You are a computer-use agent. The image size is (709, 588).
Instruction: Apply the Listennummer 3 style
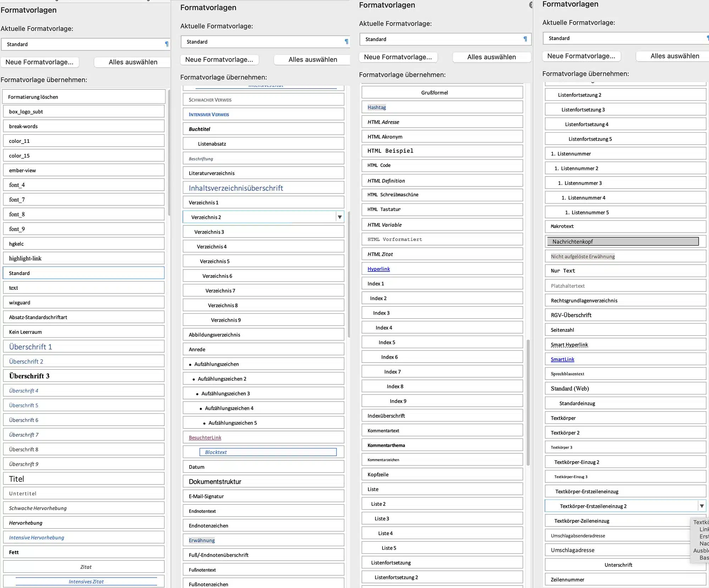click(625, 183)
